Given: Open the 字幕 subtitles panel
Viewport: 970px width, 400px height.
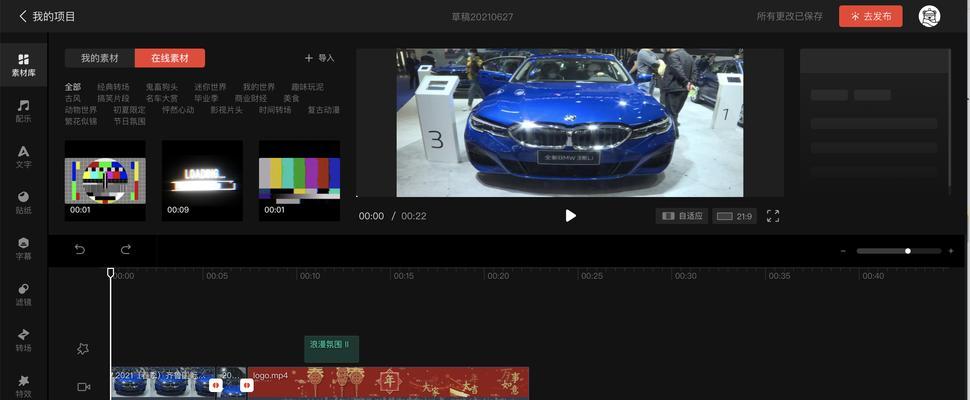Looking at the screenshot, I should tap(24, 249).
